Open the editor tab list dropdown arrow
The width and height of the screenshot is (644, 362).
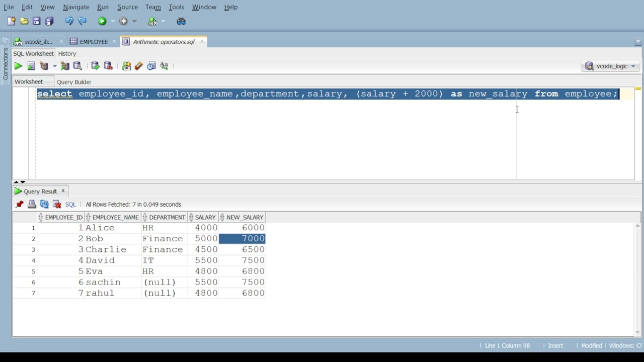pos(637,42)
